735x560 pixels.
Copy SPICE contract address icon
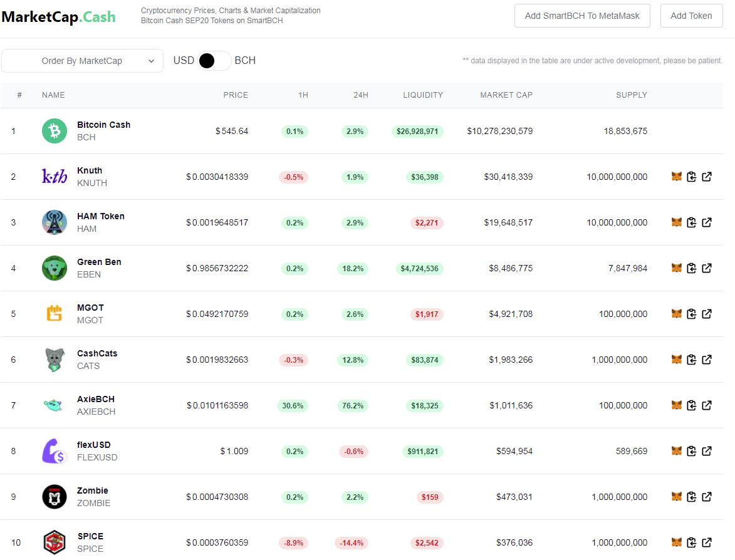(x=691, y=542)
